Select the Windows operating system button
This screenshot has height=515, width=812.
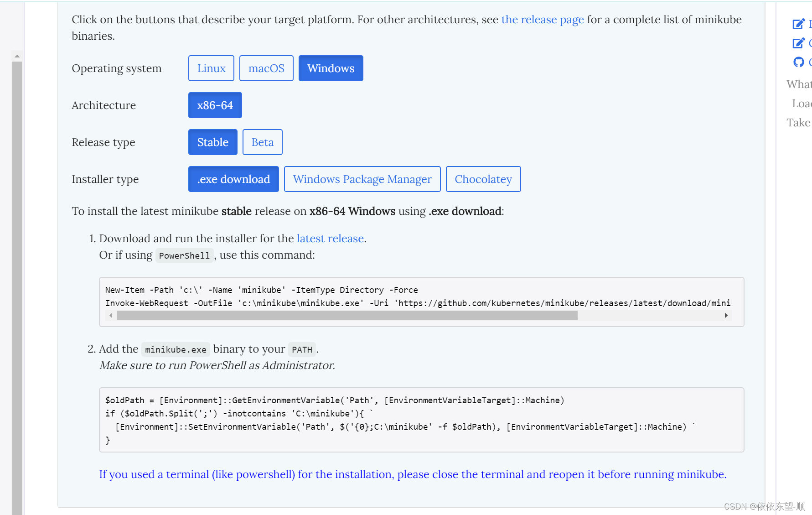tap(331, 68)
